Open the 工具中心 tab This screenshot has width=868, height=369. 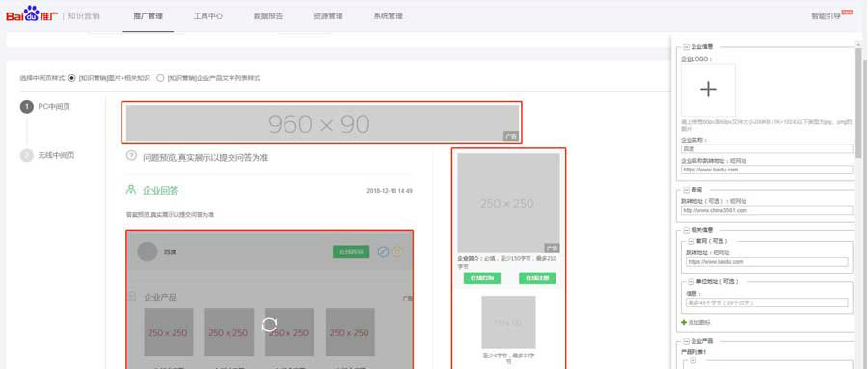[207, 16]
